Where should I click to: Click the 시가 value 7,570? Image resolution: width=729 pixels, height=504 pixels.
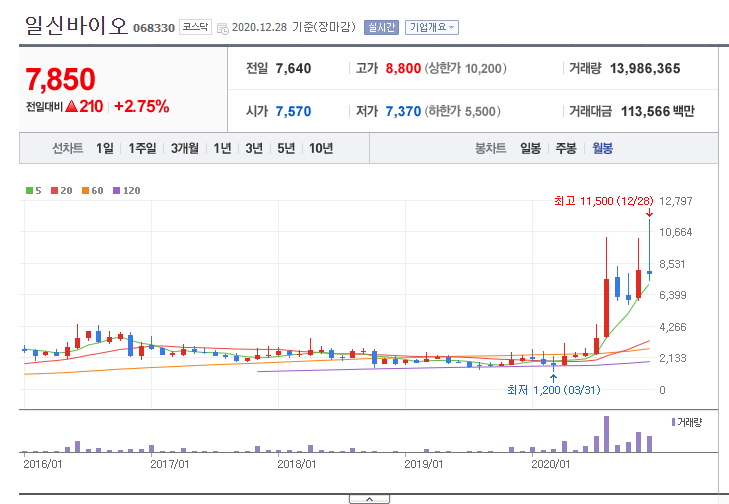[x=293, y=112]
